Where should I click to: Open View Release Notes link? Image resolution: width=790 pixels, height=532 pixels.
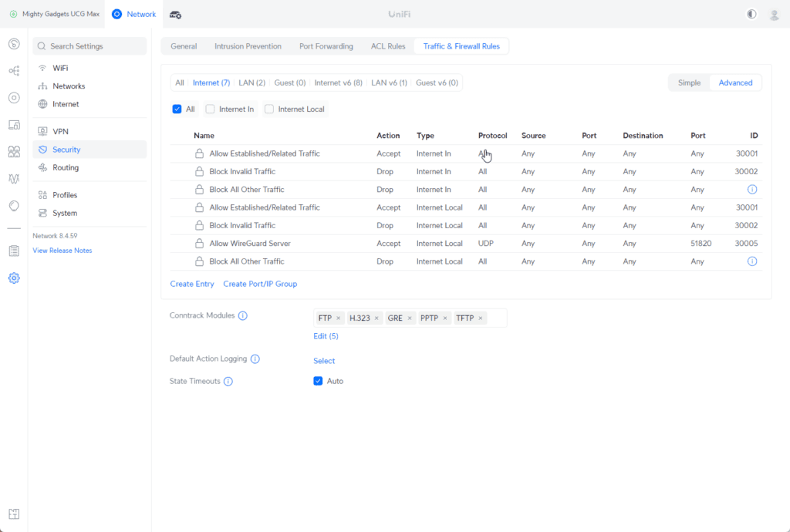coord(62,251)
